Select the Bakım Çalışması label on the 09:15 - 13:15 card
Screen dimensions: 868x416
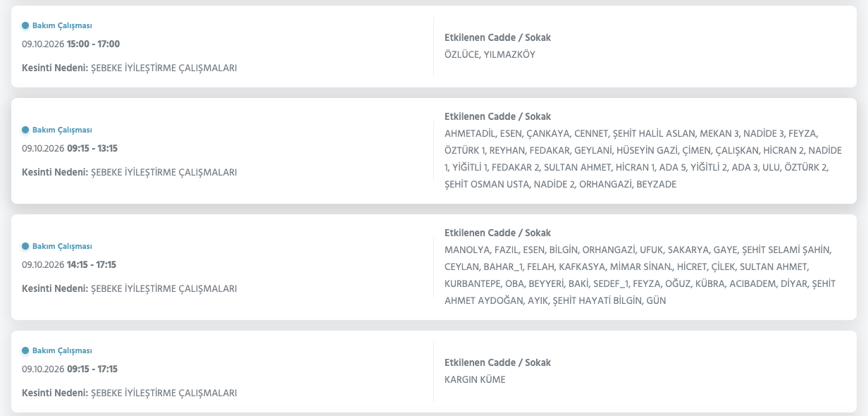[x=62, y=130]
